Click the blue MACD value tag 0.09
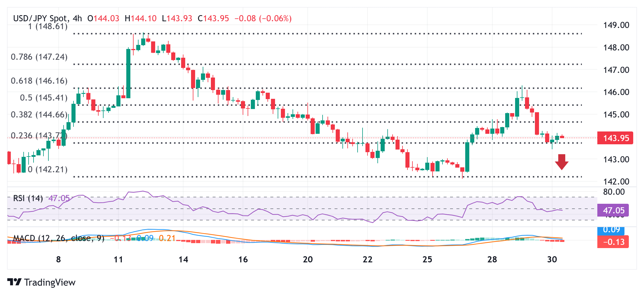This screenshot has height=295, width=644. click(x=611, y=230)
